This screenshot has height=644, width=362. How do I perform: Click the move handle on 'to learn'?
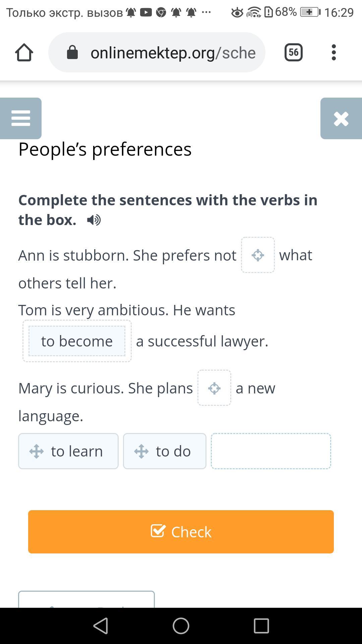pos(36,451)
